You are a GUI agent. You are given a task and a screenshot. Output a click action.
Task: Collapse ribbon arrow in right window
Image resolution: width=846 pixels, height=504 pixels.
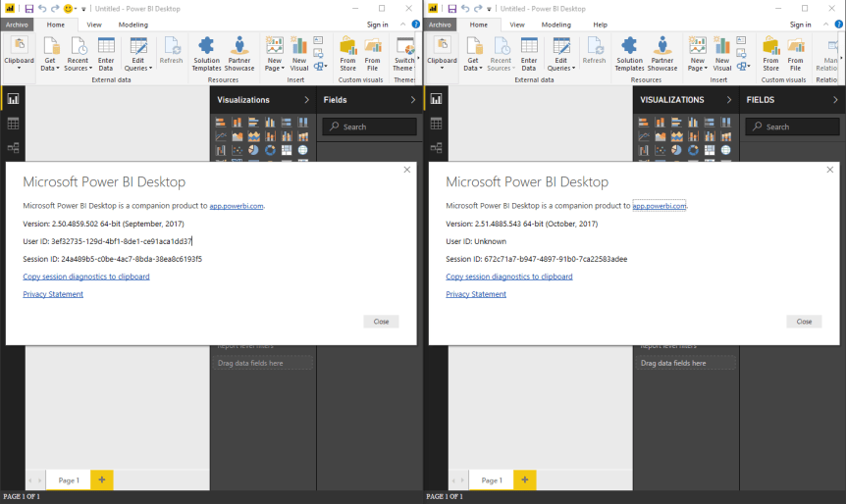pos(825,25)
